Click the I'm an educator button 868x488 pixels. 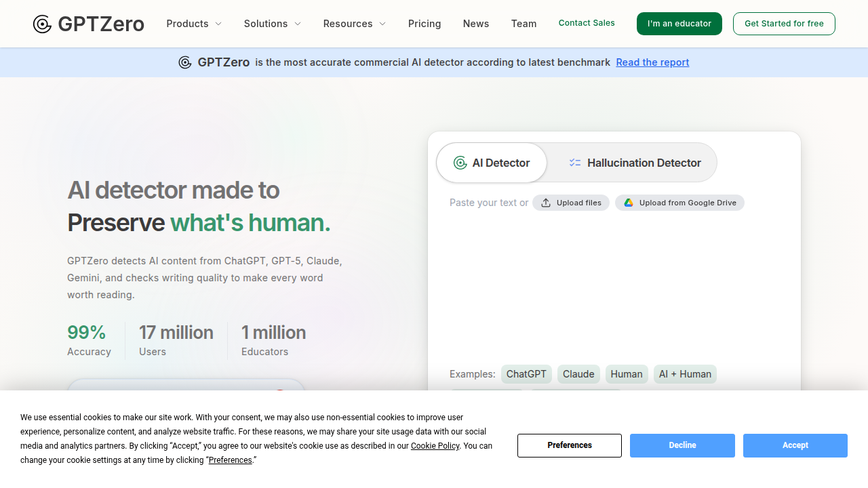click(x=679, y=24)
